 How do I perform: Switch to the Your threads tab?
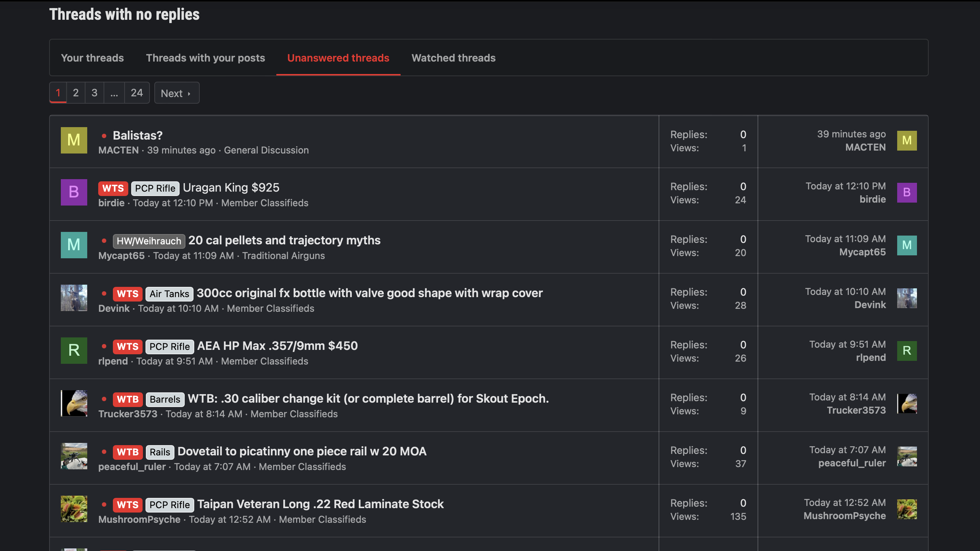(x=92, y=58)
